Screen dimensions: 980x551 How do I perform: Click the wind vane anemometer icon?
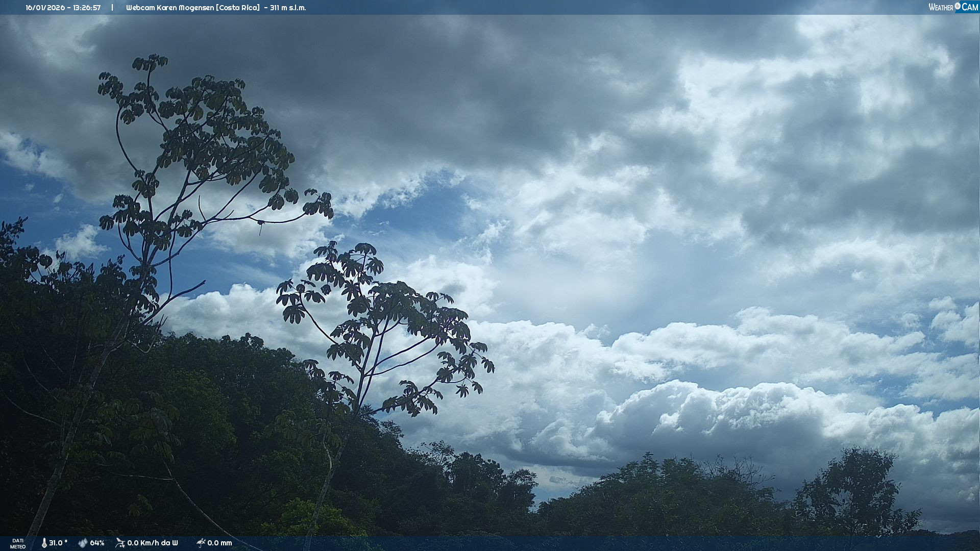[x=120, y=543]
